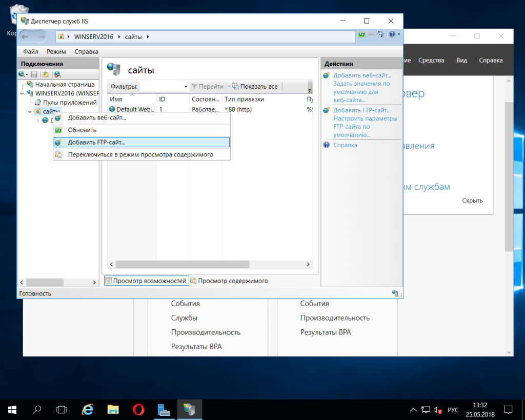The width and height of the screenshot is (525, 420).
Task: Click Добавить веб-сайт link in Действия
Action: click(x=362, y=75)
